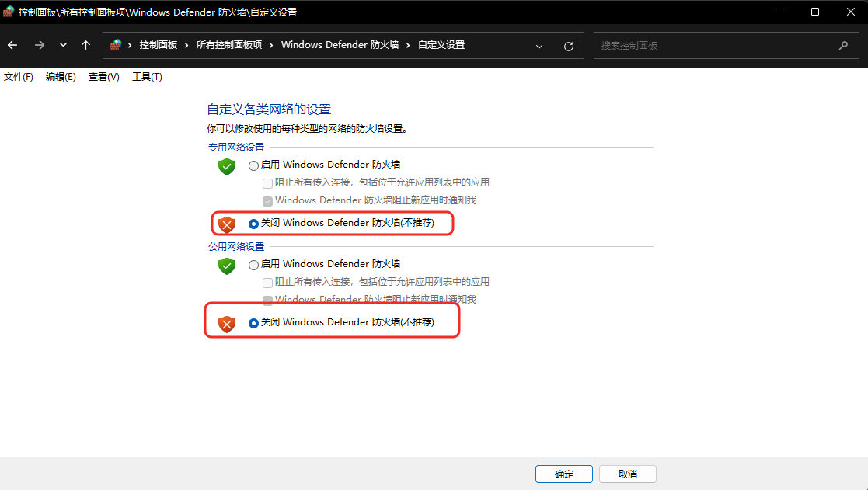Click red shield under public network settings
868x490 pixels.
point(227,324)
